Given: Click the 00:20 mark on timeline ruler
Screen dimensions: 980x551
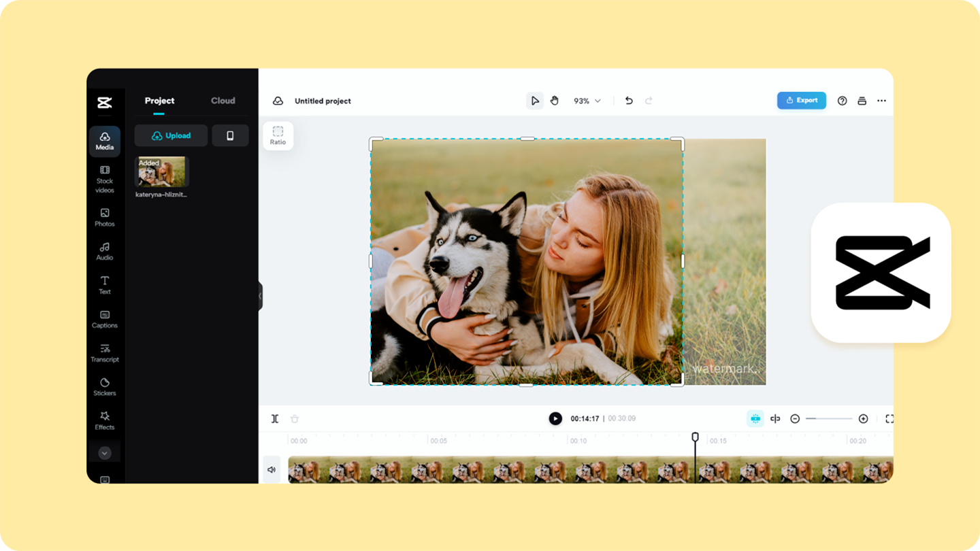Looking at the screenshot, I should click(x=857, y=441).
